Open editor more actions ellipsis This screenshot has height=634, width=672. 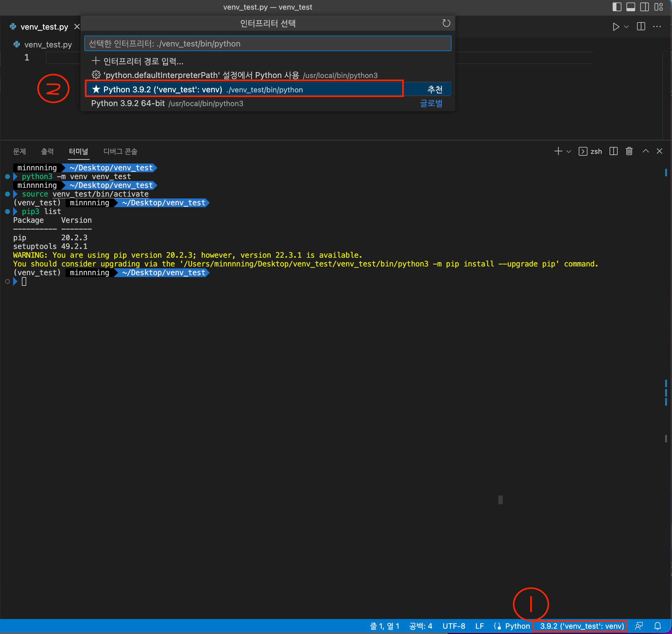[x=657, y=27]
